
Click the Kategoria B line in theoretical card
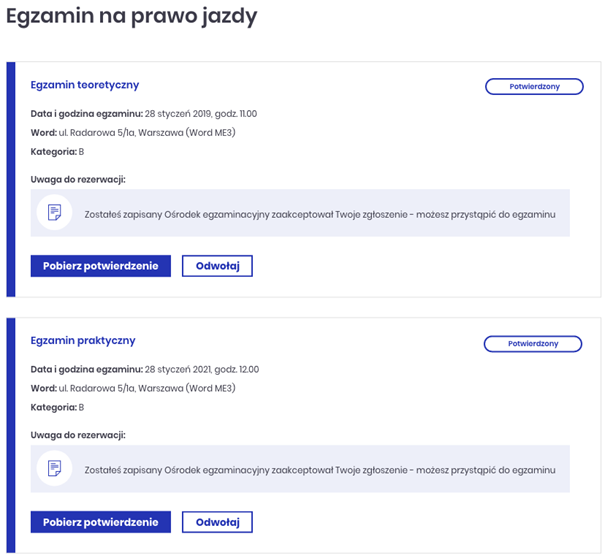[x=57, y=152]
